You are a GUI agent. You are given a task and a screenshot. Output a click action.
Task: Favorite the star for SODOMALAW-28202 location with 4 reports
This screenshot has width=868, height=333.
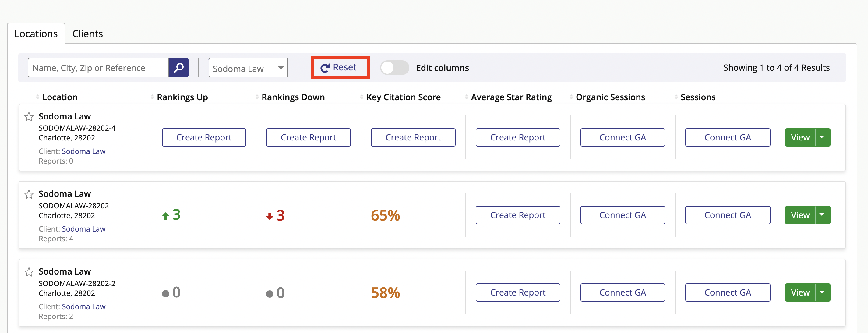coord(29,194)
